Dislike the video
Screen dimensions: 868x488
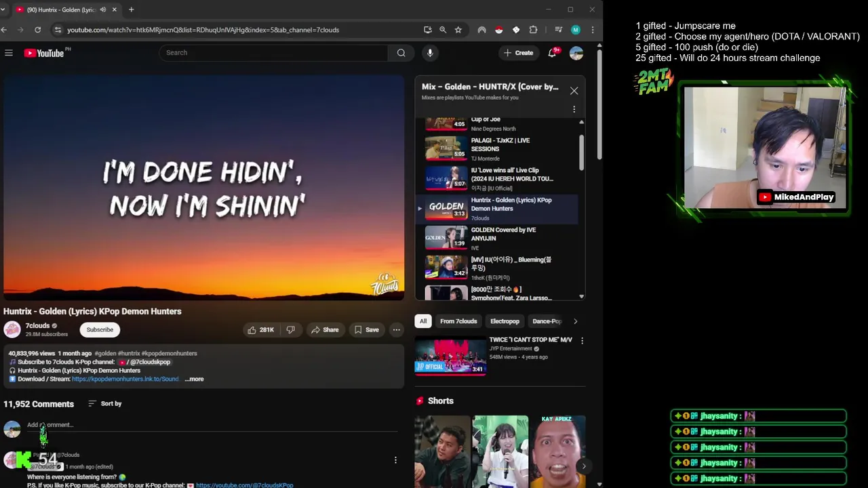tap(291, 329)
